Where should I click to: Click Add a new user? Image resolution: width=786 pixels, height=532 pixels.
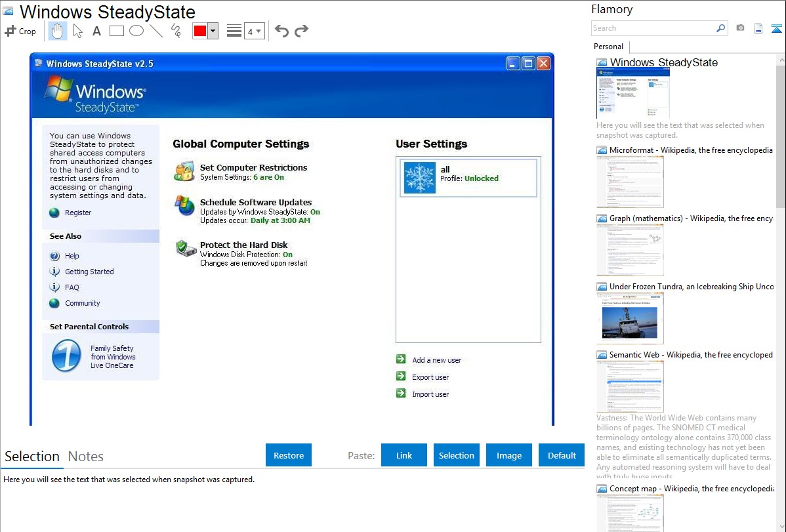point(436,360)
